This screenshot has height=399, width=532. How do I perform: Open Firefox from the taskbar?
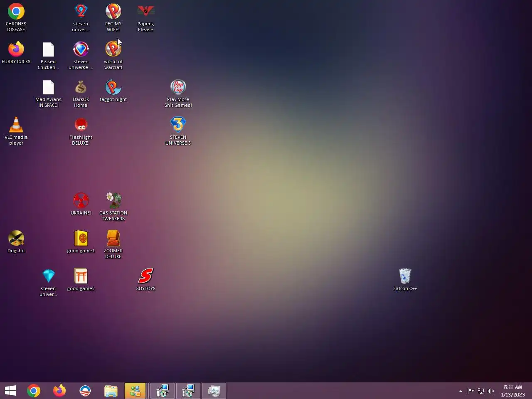pos(59,391)
